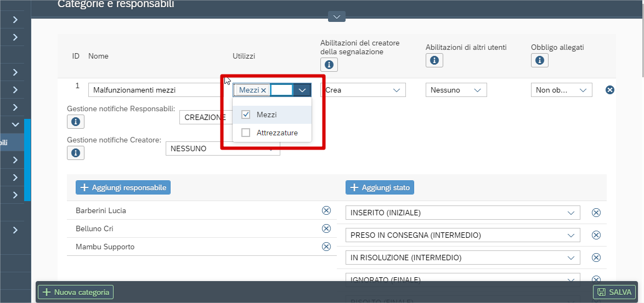The image size is (644, 303).
Task: Remove the PRESO IN CONSEGNA state
Action: 596,235
